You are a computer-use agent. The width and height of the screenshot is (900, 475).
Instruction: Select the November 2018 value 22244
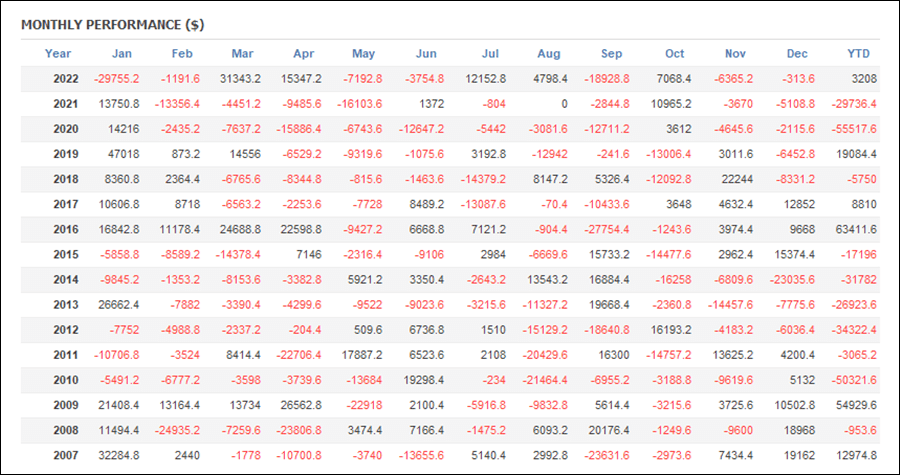coord(738,180)
